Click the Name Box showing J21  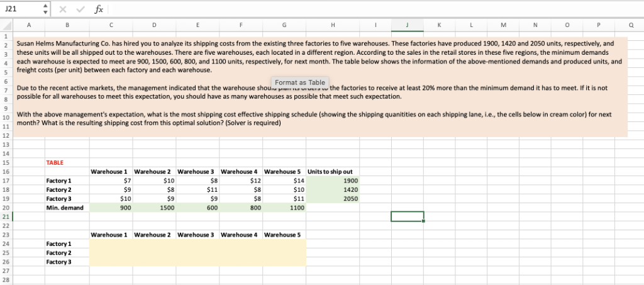[19, 9]
